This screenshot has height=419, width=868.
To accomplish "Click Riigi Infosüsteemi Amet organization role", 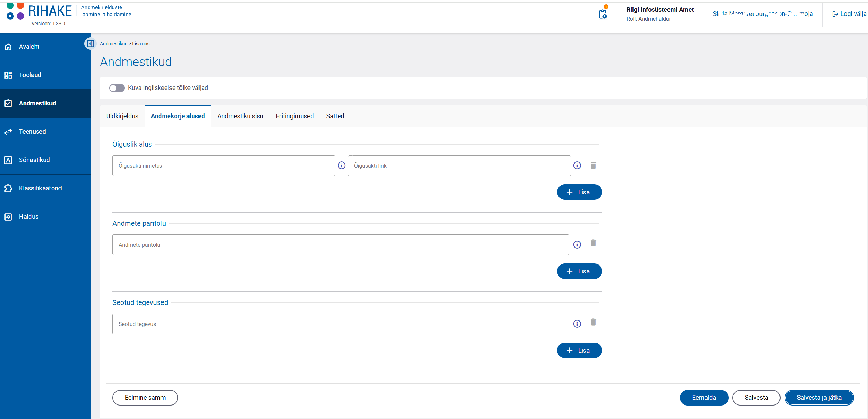I will tap(660, 14).
